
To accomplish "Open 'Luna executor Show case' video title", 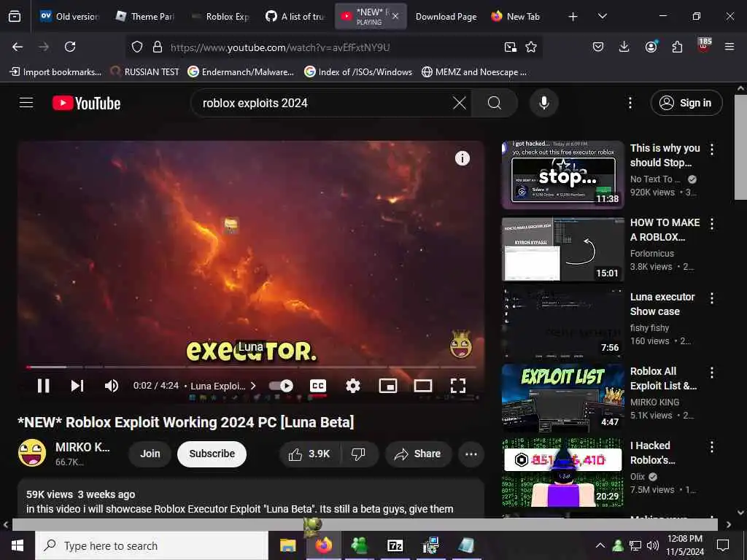I will click(x=662, y=304).
